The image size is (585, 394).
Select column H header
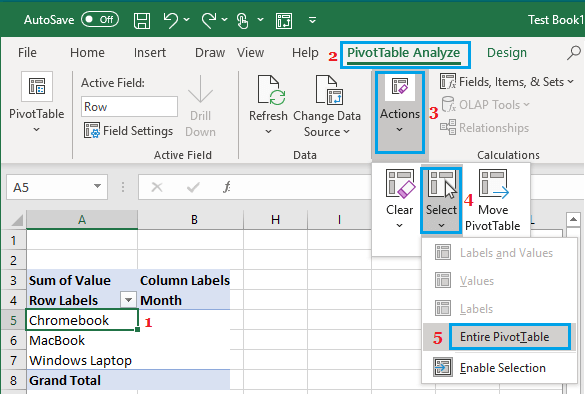coord(275,219)
